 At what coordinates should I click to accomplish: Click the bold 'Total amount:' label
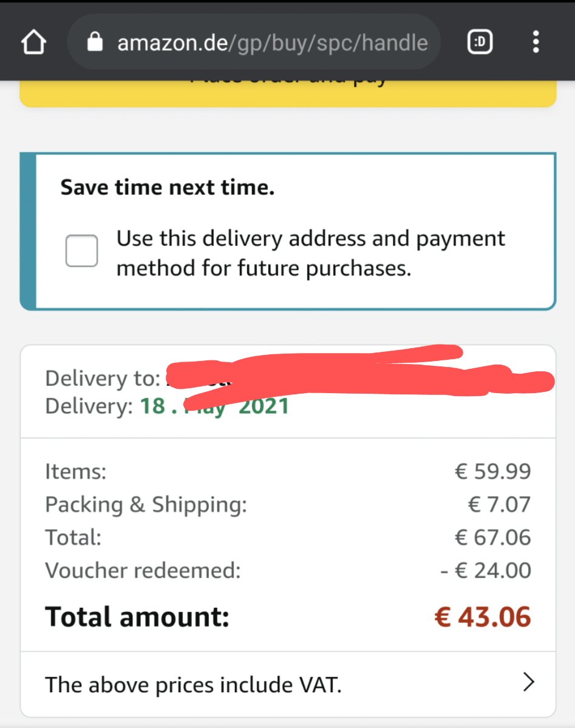(x=137, y=617)
